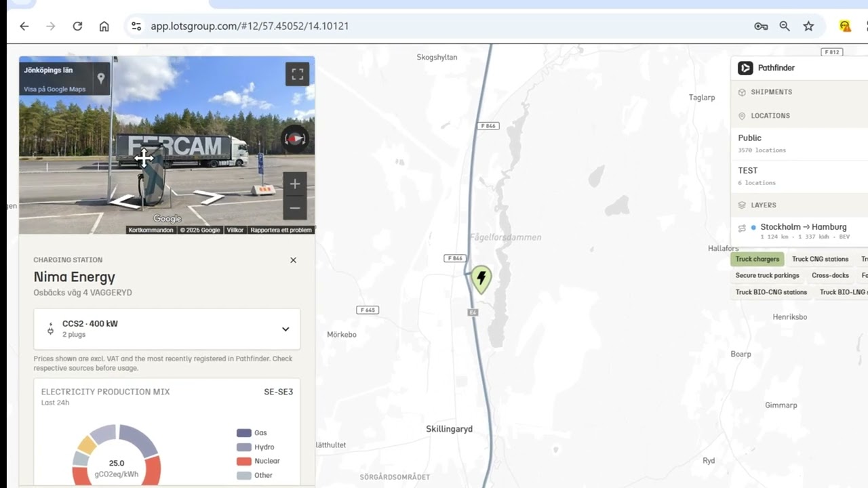Zoom out on Street View with minus
868x488 pixels.
(294, 208)
